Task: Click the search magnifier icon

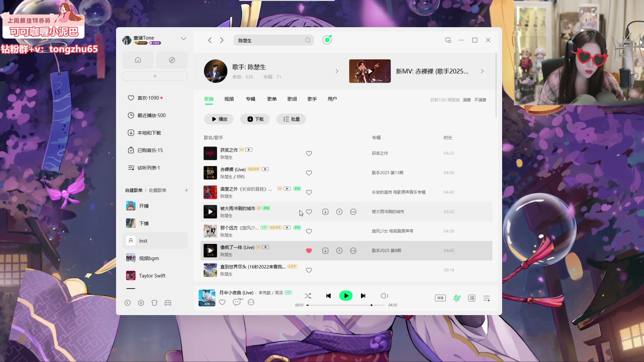Action: [x=308, y=40]
